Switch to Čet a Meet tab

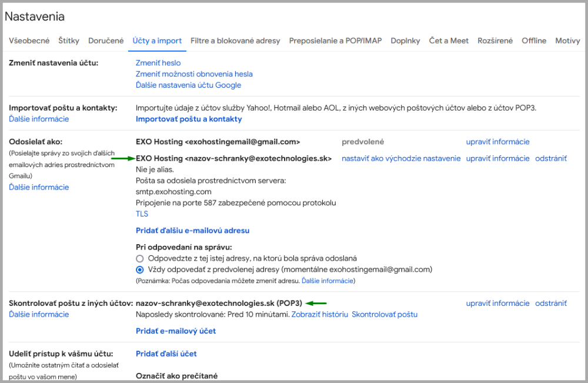click(x=449, y=41)
